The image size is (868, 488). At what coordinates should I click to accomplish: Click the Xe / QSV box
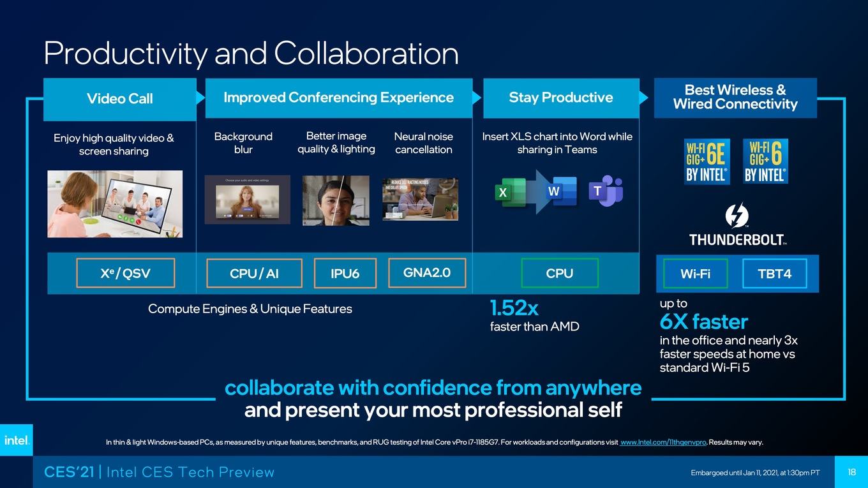(x=125, y=273)
